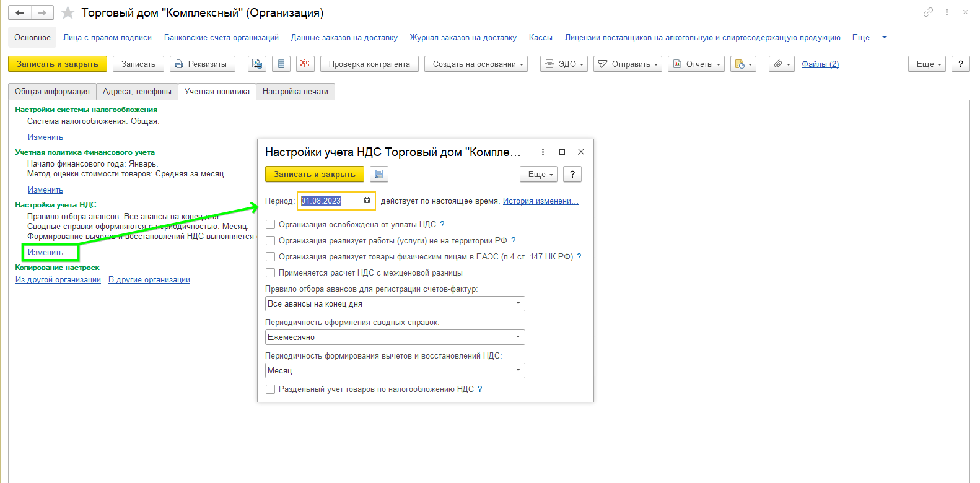The width and height of the screenshot is (980, 483).
Task: Add organization to favorites with the star
Action: click(x=68, y=12)
